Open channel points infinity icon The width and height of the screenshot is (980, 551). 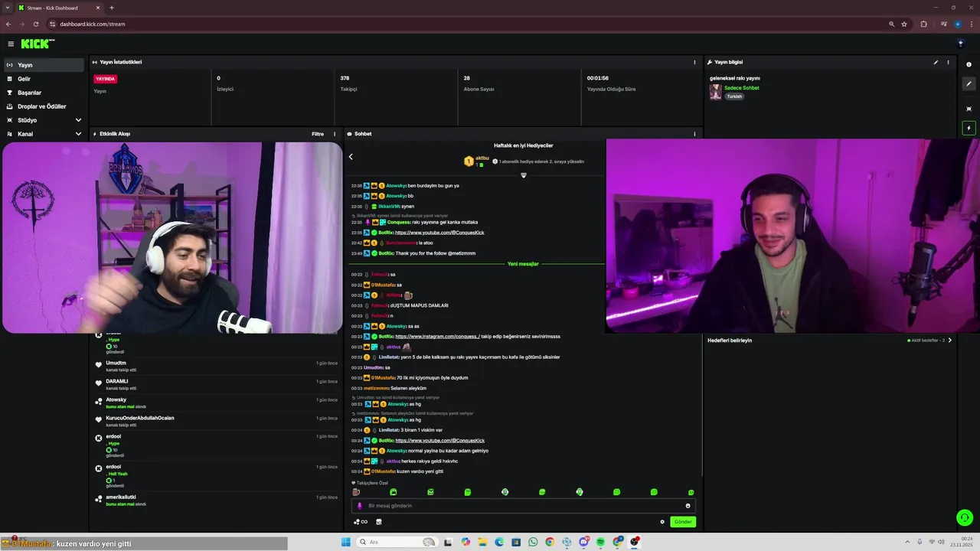point(361,522)
